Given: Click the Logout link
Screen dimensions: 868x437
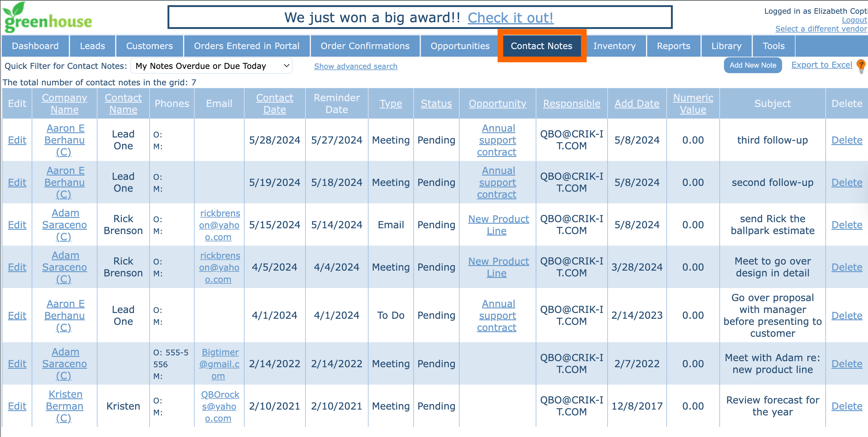Looking at the screenshot, I should coord(854,20).
